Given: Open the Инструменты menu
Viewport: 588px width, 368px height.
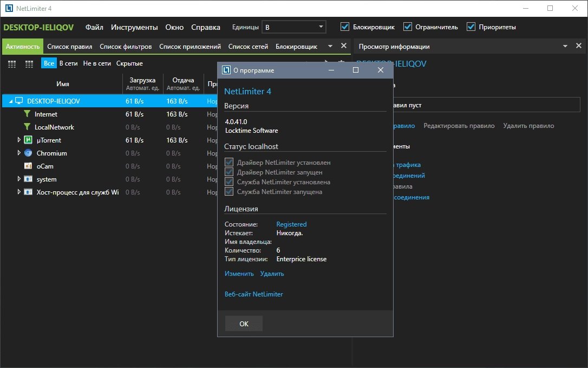Looking at the screenshot, I should (x=134, y=27).
